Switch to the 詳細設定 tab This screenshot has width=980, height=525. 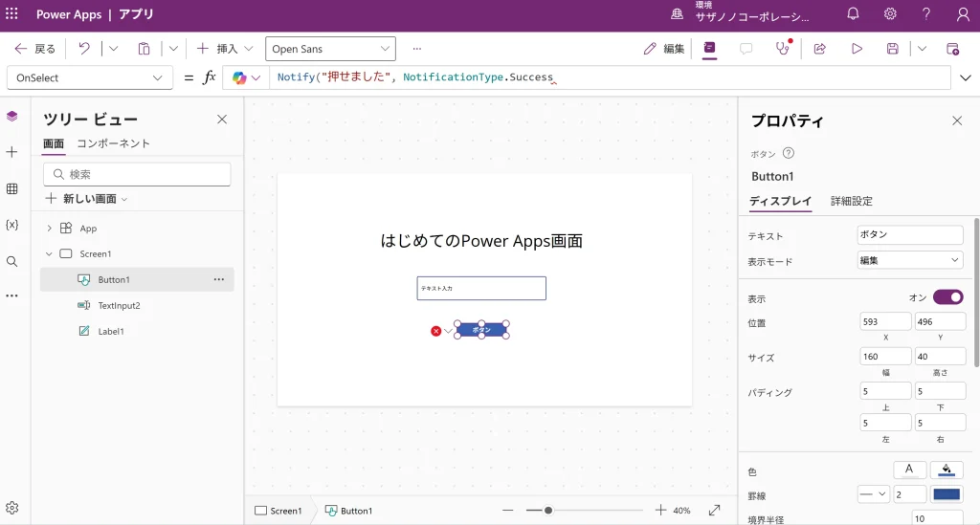[851, 202]
